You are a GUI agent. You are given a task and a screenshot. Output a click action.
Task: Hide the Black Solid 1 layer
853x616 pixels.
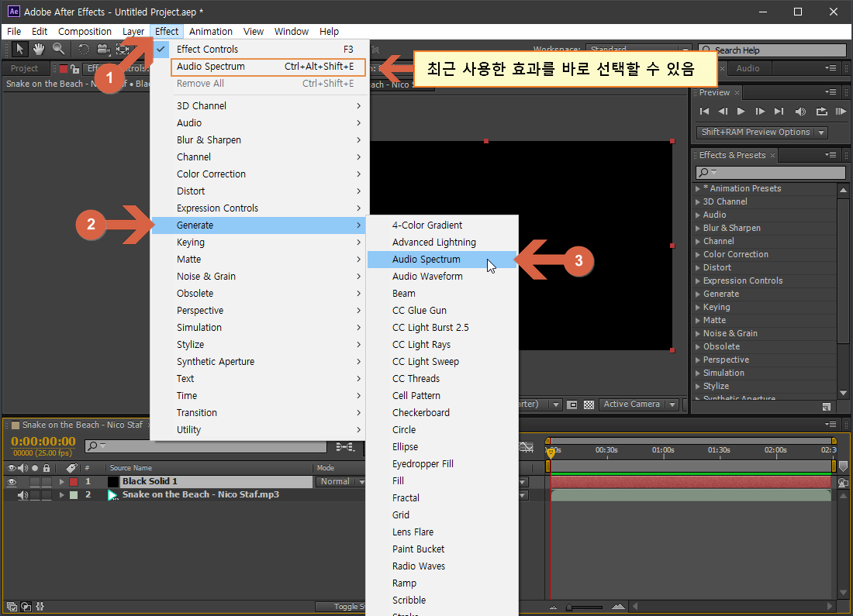[12, 482]
